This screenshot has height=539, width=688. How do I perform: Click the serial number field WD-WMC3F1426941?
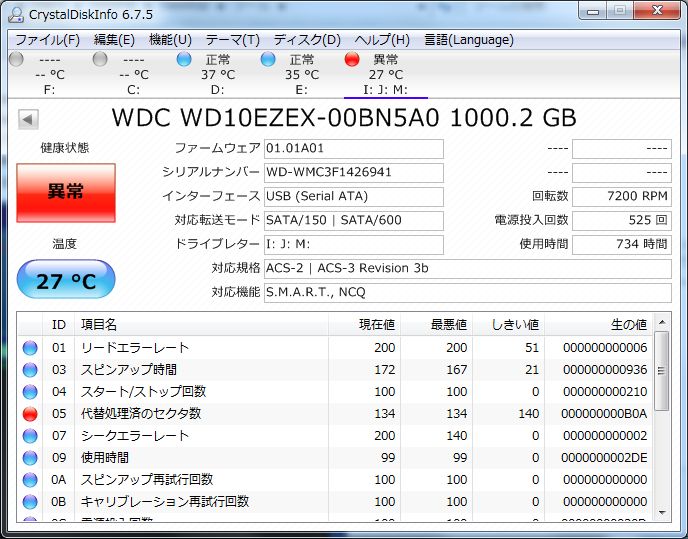(x=354, y=172)
